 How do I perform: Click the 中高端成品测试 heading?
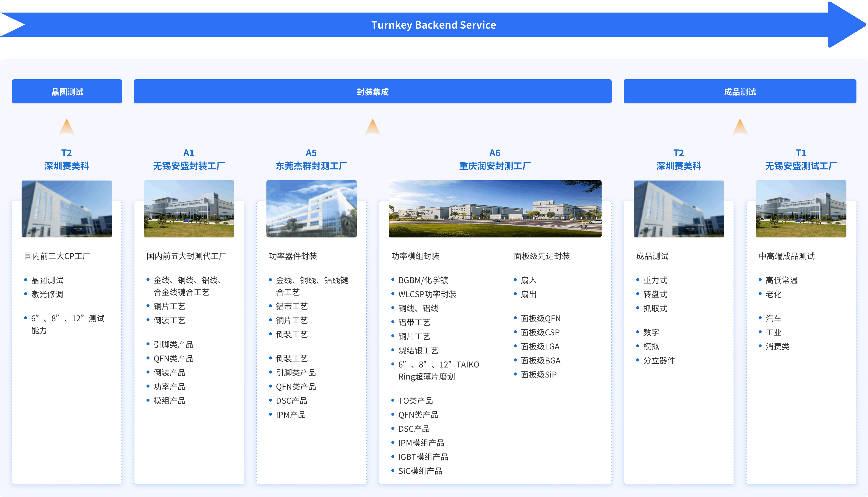[x=787, y=256]
